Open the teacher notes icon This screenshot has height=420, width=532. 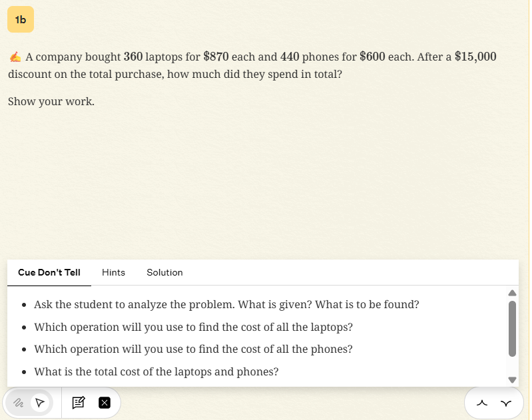pos(79,403)
